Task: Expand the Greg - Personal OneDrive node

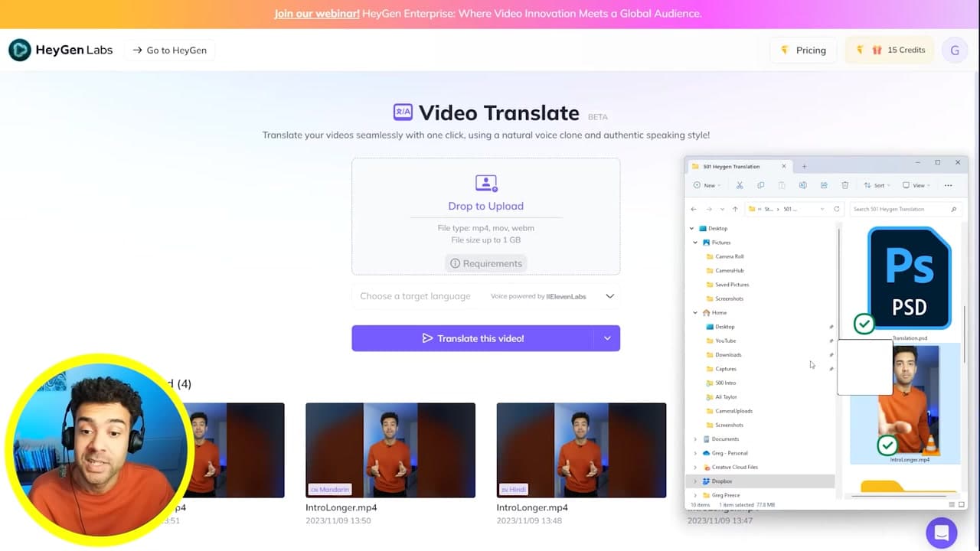Action: [695, 453]
